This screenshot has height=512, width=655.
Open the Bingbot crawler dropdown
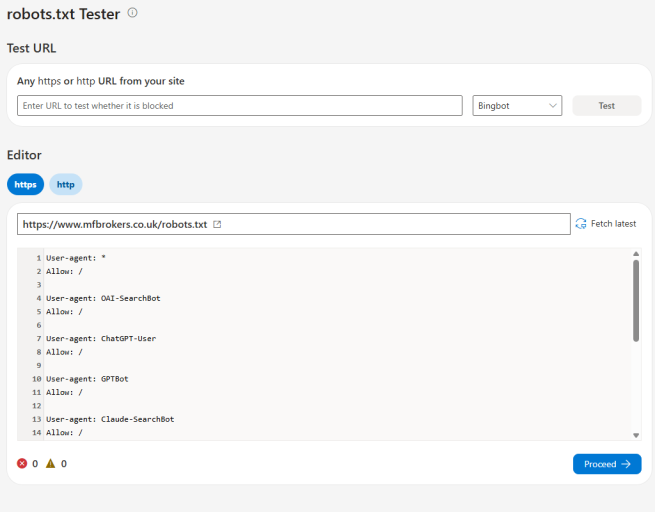point(517,106)
